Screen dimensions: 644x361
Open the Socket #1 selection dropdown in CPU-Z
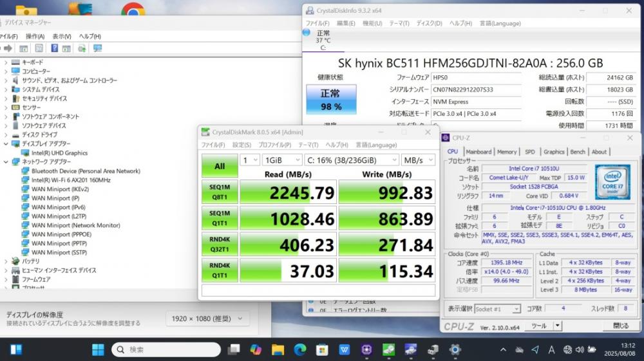(497, 309)
